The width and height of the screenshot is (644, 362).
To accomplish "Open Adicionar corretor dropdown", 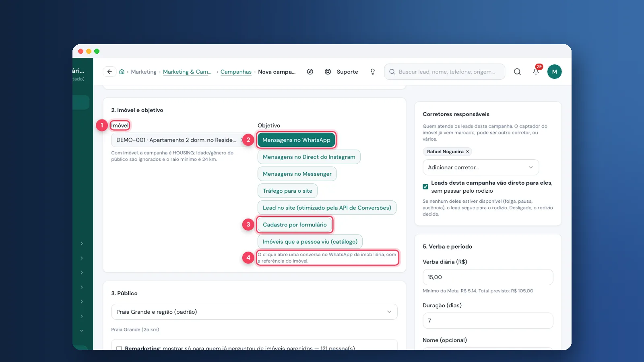I will (481, 167).
